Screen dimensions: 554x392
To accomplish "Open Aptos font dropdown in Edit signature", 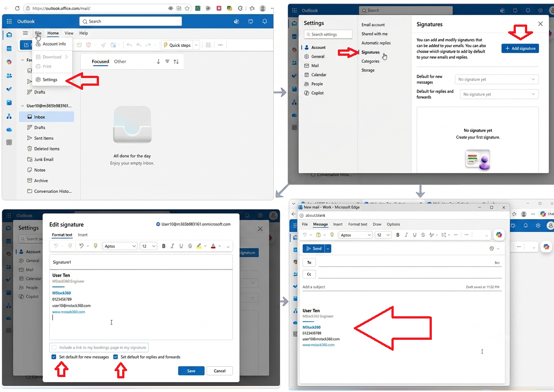I will tap(120, 246).
